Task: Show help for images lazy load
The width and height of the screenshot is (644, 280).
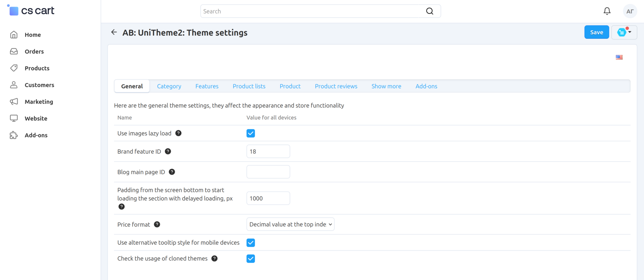Action: pos(178,133)
